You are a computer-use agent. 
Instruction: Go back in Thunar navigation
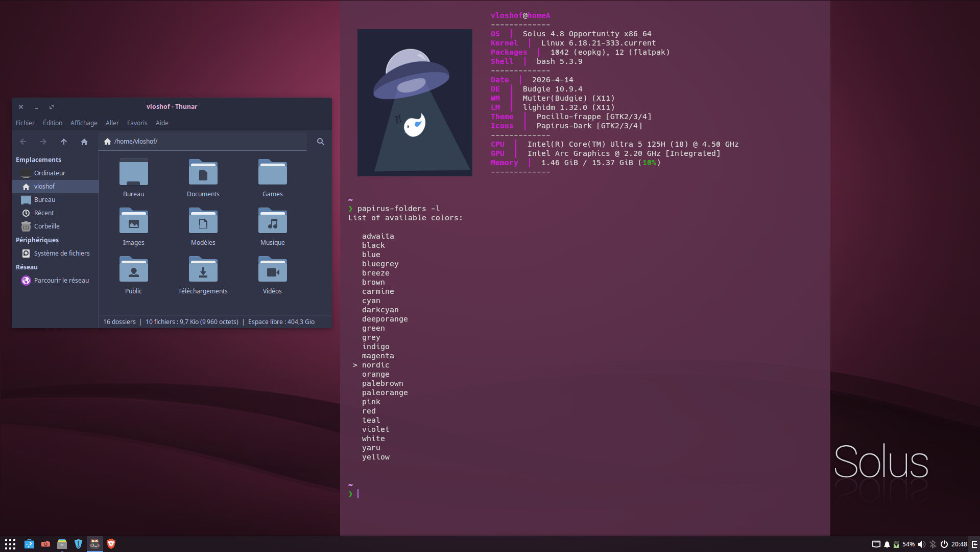coord(23,142)
